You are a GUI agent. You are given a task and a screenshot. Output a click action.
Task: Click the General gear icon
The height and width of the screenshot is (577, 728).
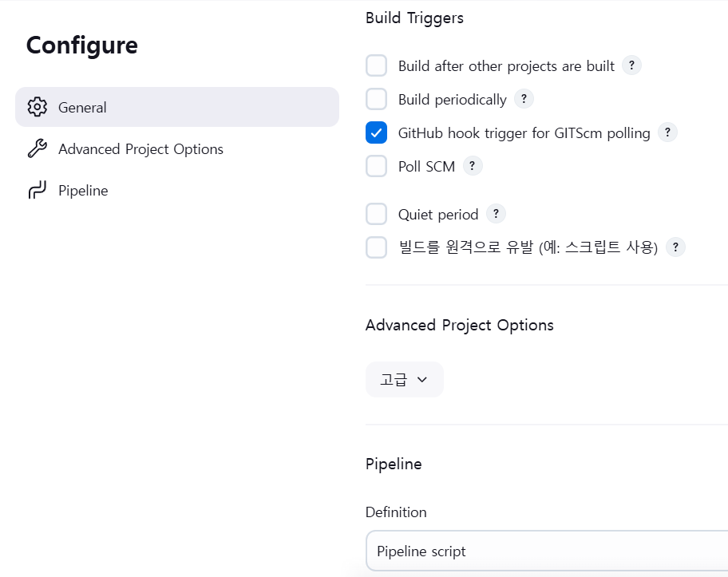point(38,107)
